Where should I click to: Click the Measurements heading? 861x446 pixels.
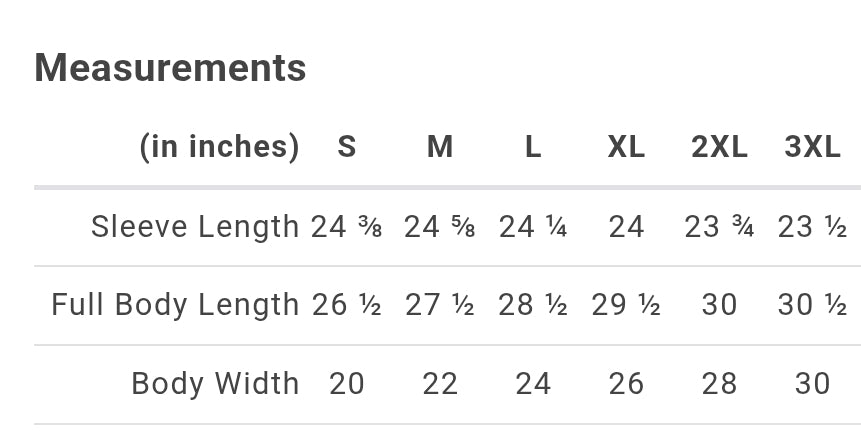click(170, 68)
